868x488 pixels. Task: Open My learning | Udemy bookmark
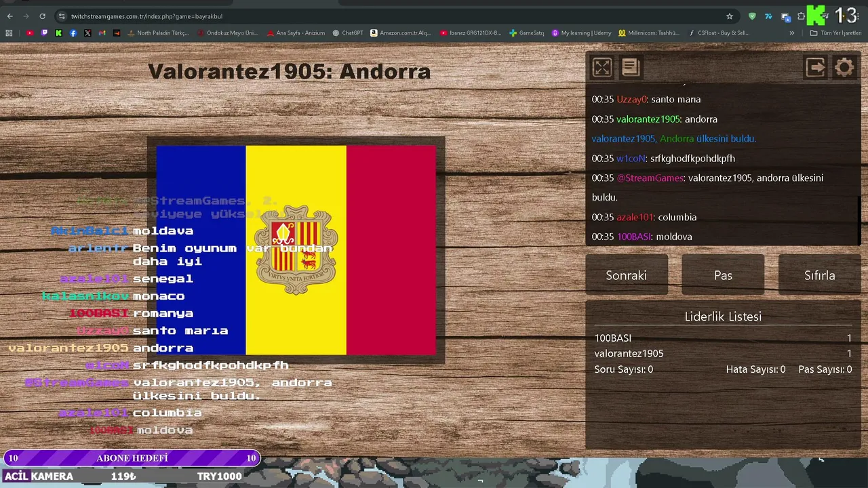point(581,33)
